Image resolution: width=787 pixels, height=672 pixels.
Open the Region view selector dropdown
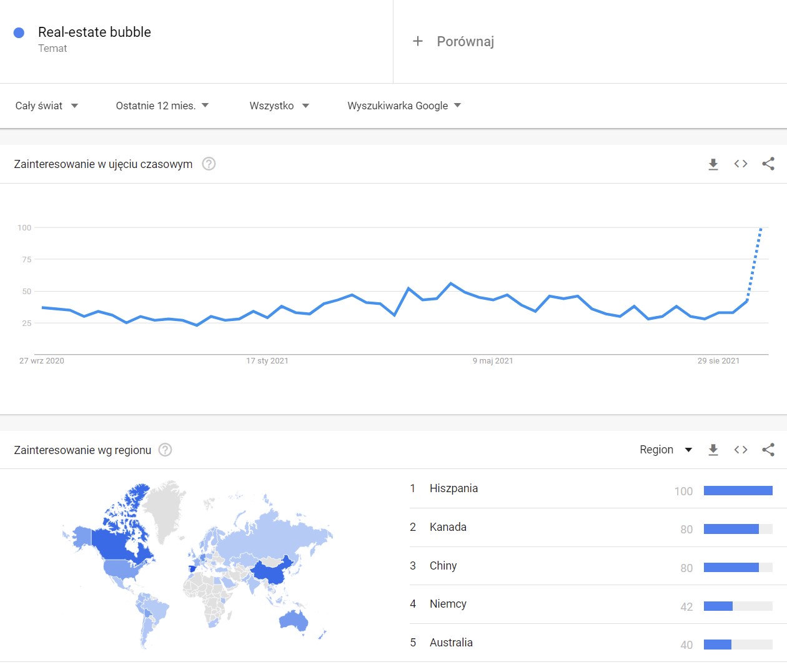point(666,450)
